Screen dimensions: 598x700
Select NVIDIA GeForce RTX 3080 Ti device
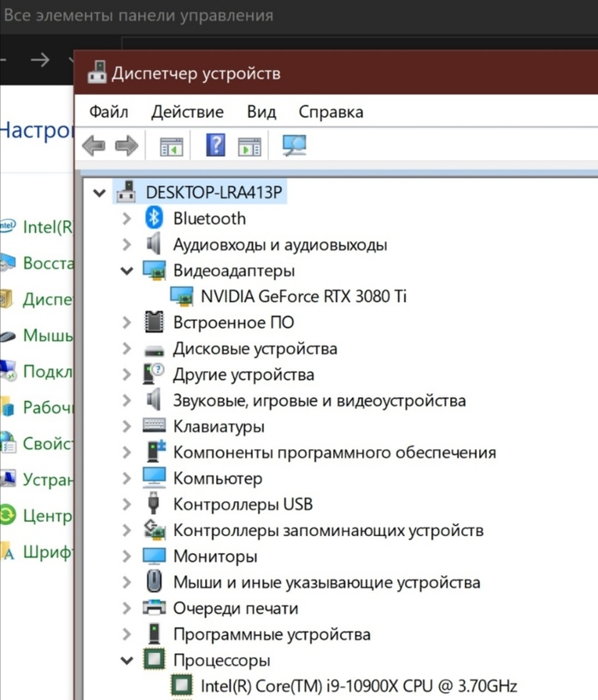pyautogui.click(x=303, y=296)
